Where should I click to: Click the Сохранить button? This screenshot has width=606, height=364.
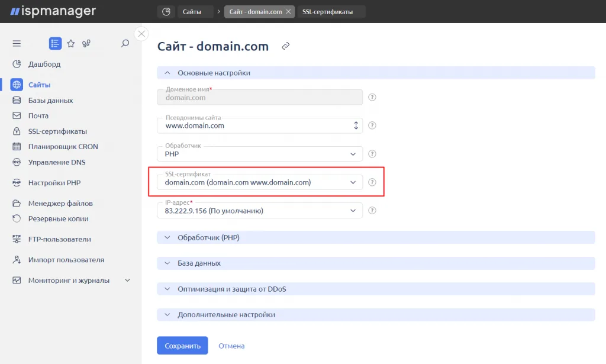click(x=182, y=346)
